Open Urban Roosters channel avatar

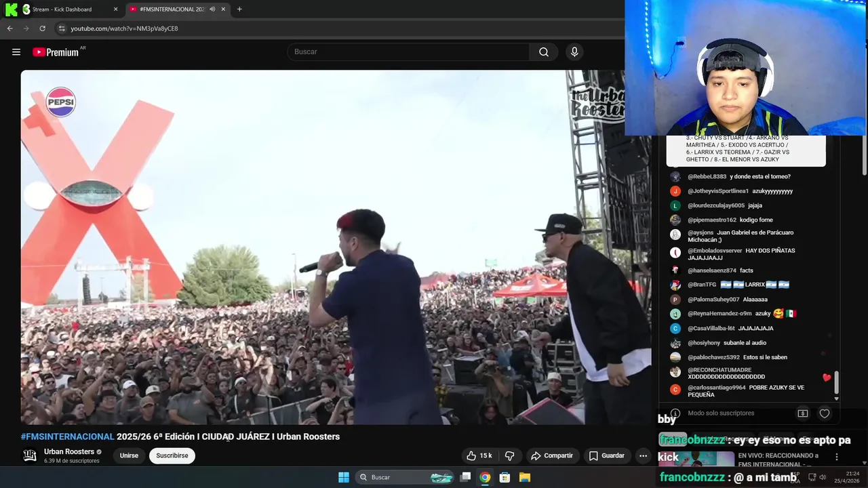30,455
